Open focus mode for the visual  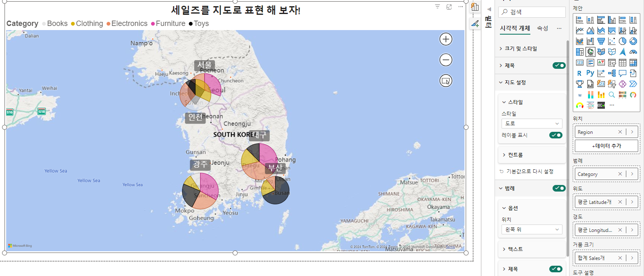(449, 7)
